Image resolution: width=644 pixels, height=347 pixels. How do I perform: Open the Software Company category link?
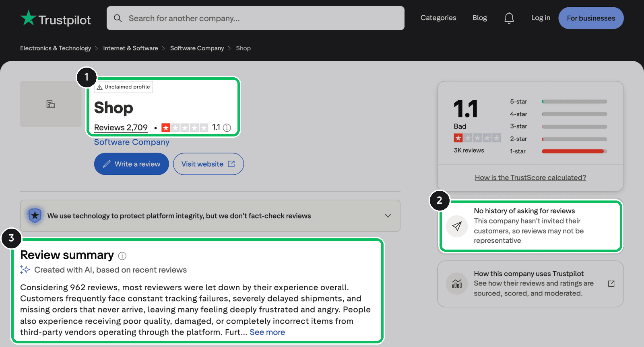coord(132,142)
